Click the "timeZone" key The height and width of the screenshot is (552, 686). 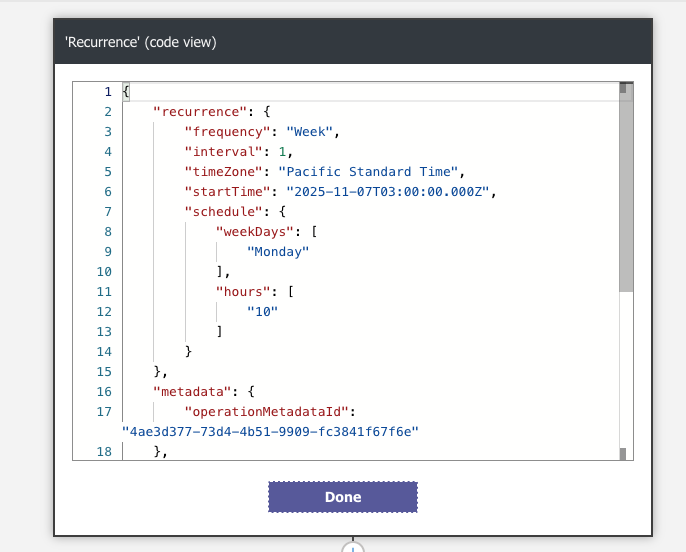point(223,171)
